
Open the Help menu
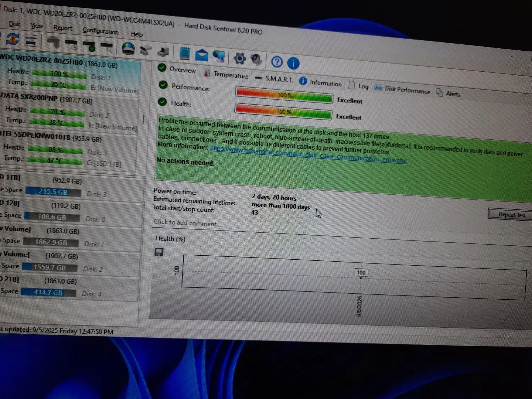137,34
